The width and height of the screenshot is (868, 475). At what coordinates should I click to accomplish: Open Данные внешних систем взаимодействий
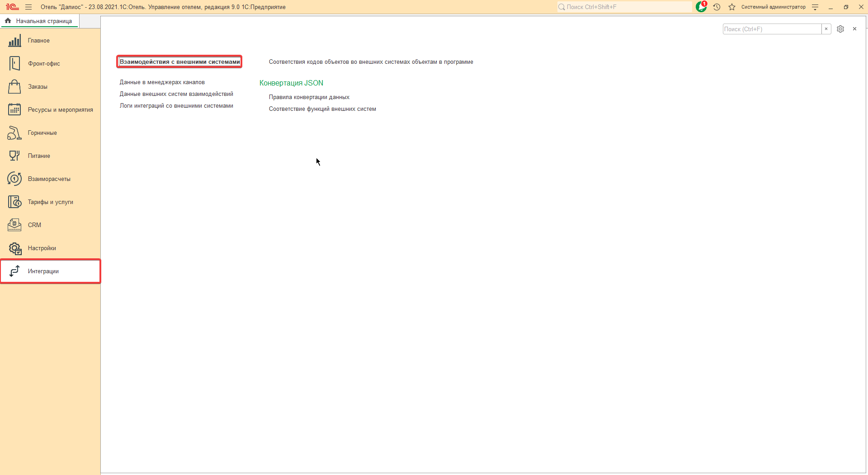pyautogui.click(x=176, y=94)
